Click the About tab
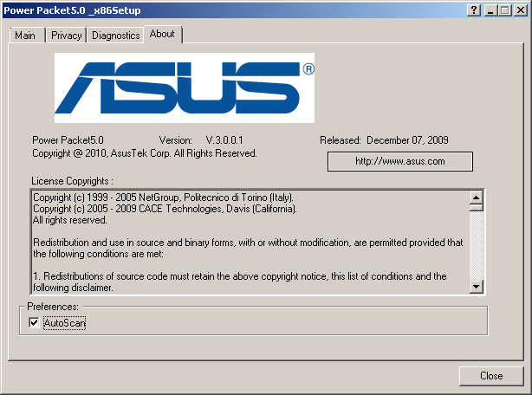This screenshot has width=532, height=395. coord(163,34)
